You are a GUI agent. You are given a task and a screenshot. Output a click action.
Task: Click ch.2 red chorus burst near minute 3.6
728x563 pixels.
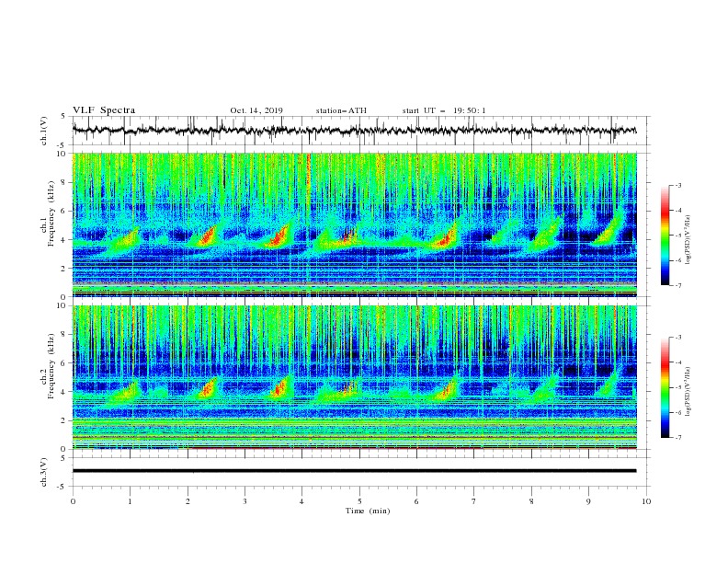[279, 389]
